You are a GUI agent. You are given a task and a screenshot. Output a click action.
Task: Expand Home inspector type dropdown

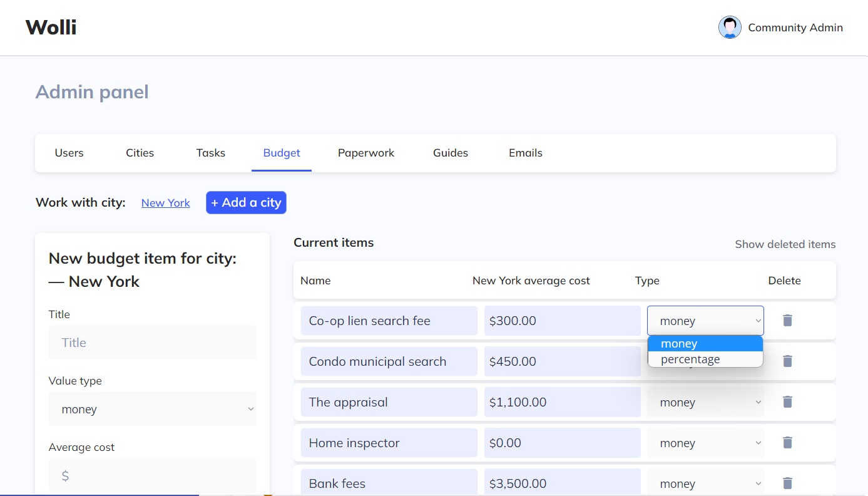tap(705, 443)
